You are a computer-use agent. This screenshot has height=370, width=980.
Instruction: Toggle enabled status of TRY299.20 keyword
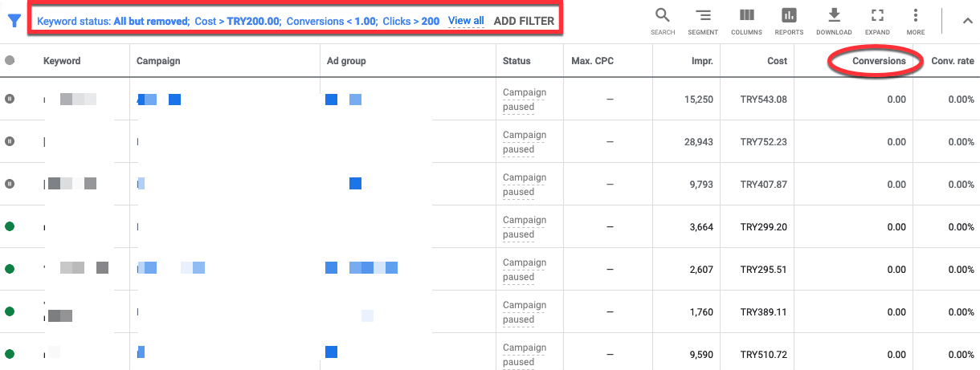point(10,226)
